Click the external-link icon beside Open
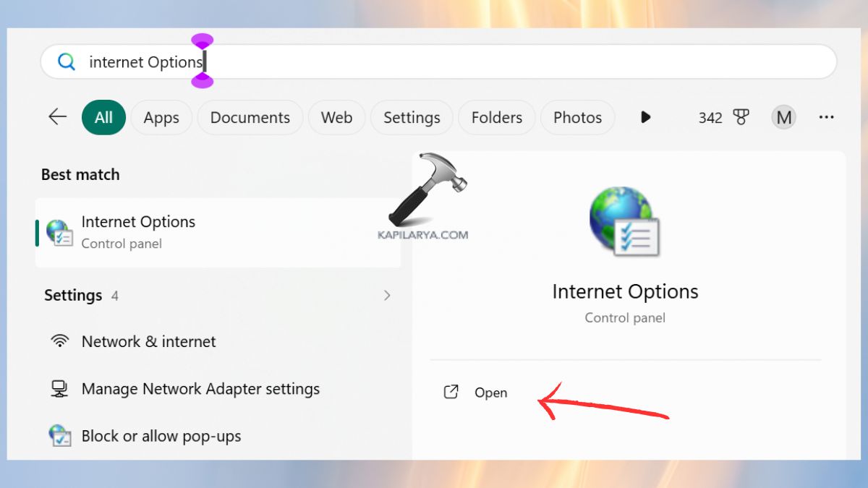Viewport: 868px width, 488px height. 450,391
